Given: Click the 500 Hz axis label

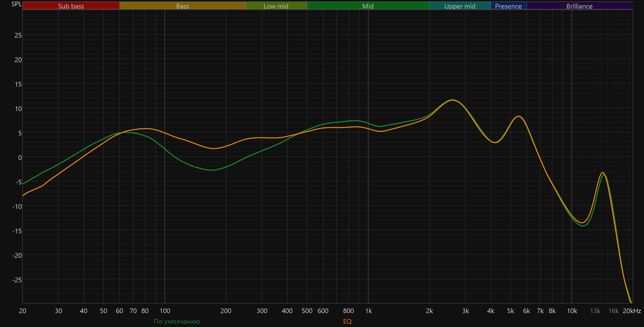Looking at the screenshot, I should [x=307, y=311].
